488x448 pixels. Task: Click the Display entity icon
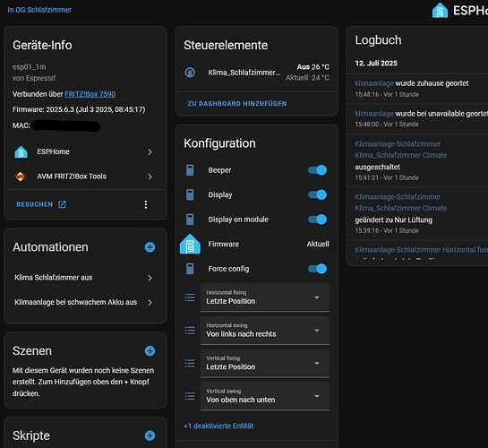pyautogui.click(x=190, y=195)
